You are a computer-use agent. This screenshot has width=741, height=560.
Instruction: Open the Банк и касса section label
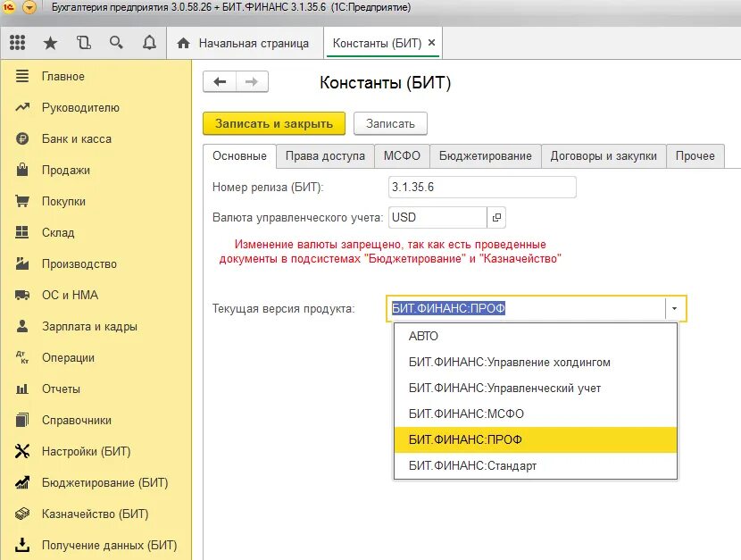(x=77, y=139)
